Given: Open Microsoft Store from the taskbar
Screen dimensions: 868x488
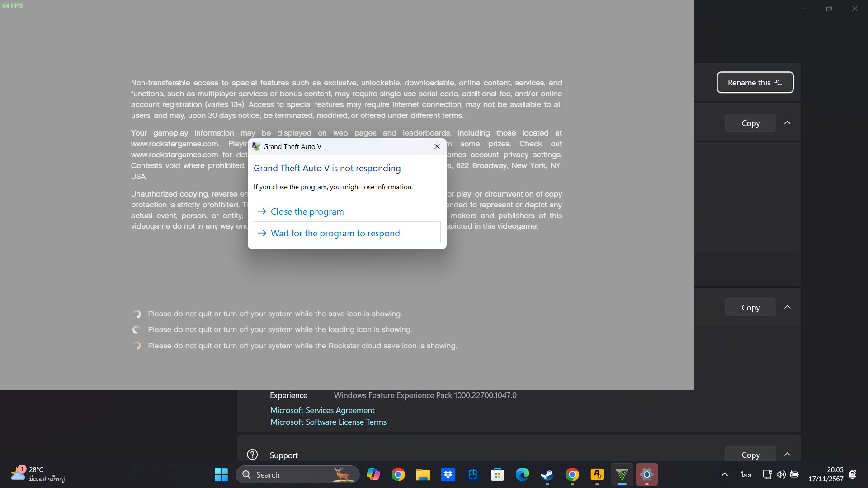Looking at the screenshot, I should (x=498, y=474).
